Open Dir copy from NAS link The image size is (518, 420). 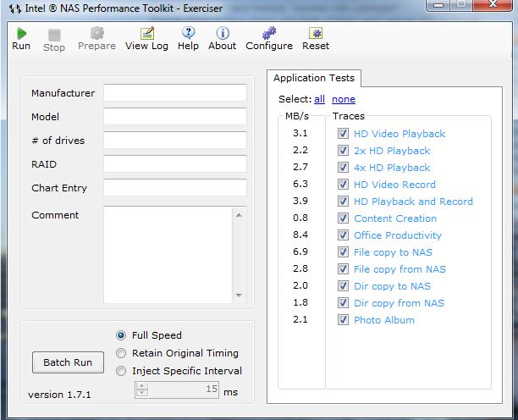[x=399, y=303]
